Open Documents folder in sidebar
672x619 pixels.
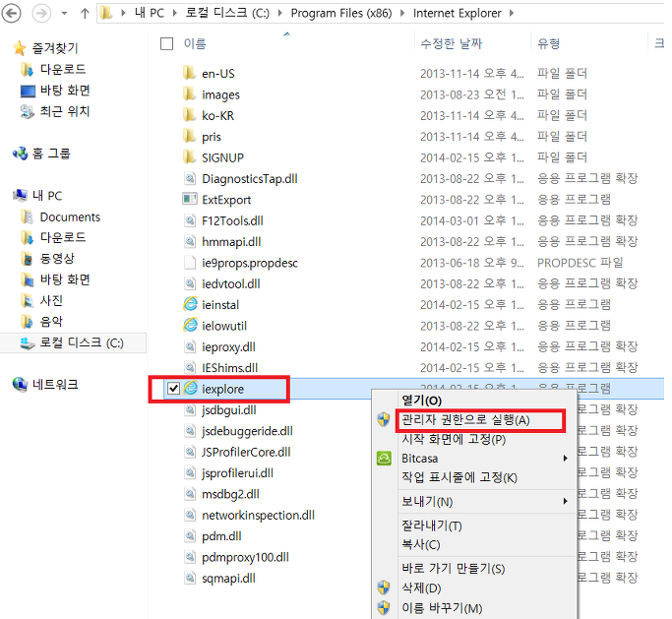pyautogui.click(x=70, y=217)
